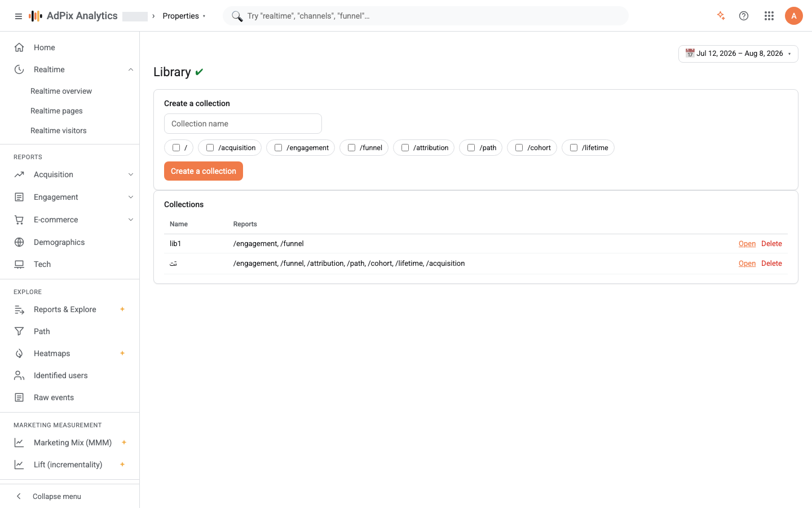
Task: Check the root "/" report checkbox
Action: click(x=176, y=148)
